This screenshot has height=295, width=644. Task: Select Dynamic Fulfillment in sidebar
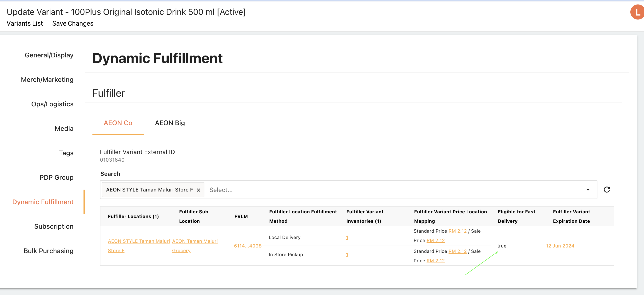click(43, 202)
